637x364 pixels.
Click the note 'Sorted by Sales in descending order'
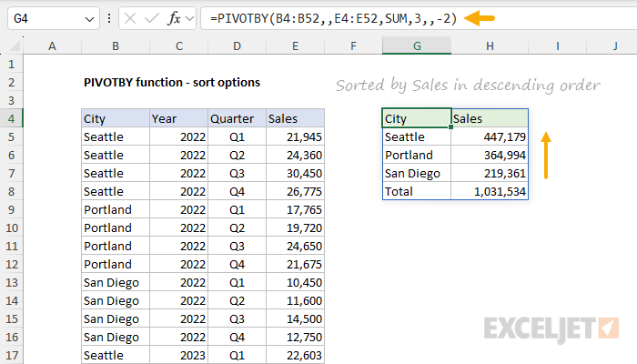tap(468, 85)
